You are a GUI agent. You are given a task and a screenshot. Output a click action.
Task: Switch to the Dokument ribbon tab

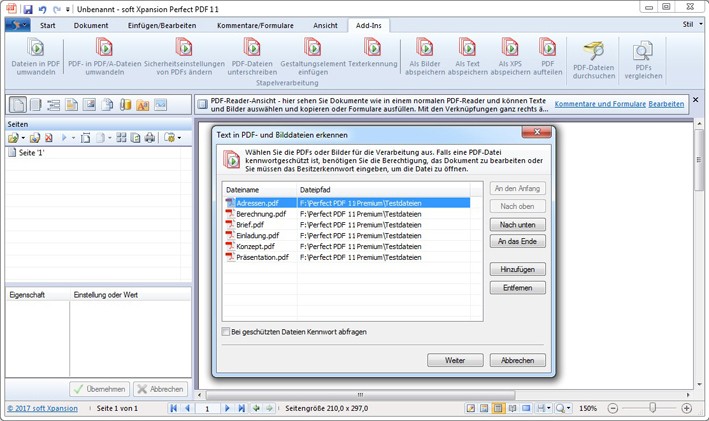pyautogui.click(x=91, y=24)
